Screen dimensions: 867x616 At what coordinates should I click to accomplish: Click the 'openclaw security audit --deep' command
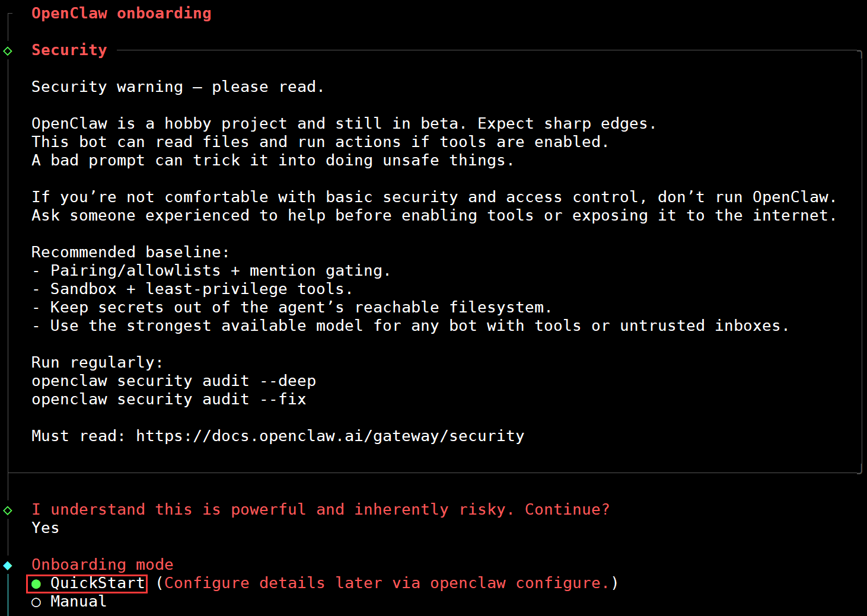click(x=173, y=381)
